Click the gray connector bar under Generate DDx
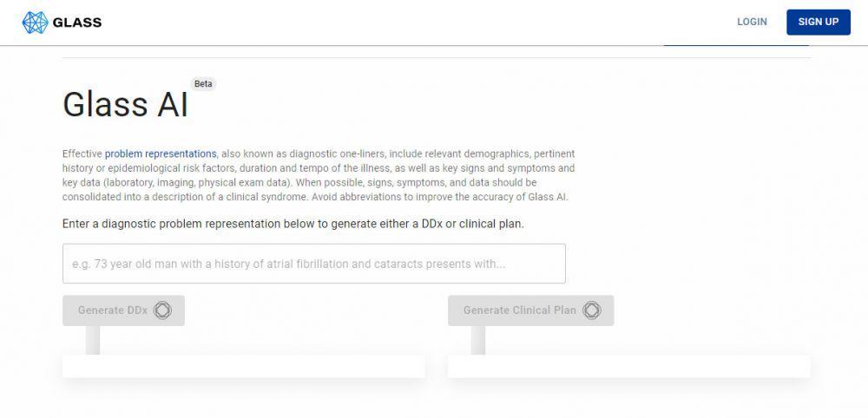The width and height of the screenshot is (868, 418). (x=93, y=340)
